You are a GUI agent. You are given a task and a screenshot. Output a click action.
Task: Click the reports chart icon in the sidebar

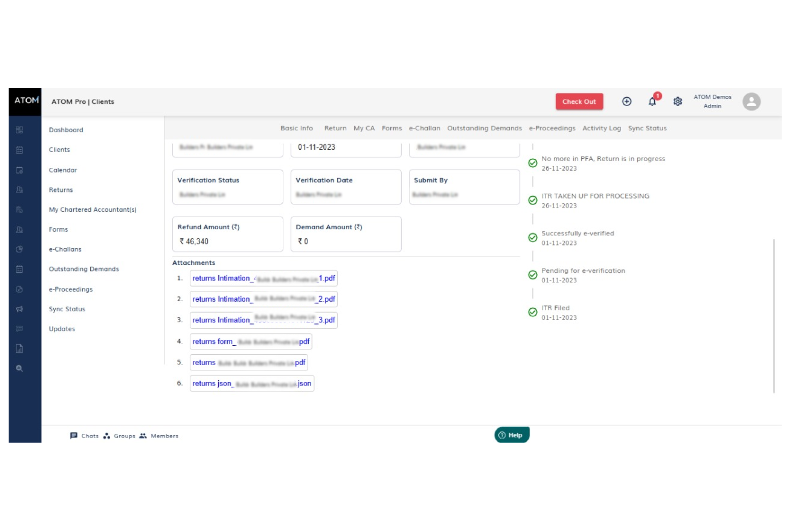pos(19,349)
